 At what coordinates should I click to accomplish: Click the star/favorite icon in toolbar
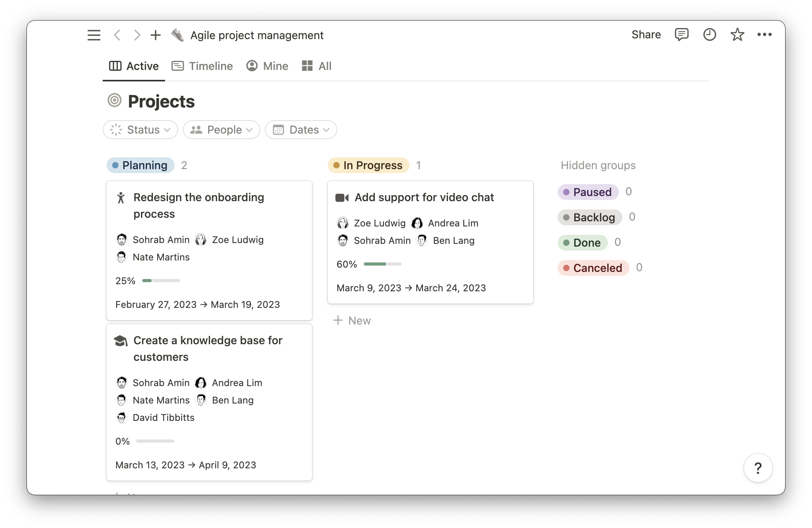pos(737,34)
